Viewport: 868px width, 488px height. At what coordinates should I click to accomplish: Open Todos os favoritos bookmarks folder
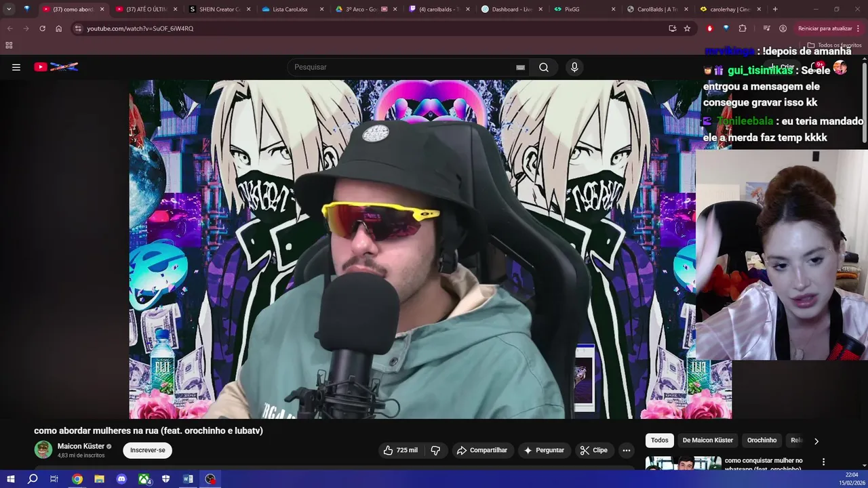click(x=834, y=45)
